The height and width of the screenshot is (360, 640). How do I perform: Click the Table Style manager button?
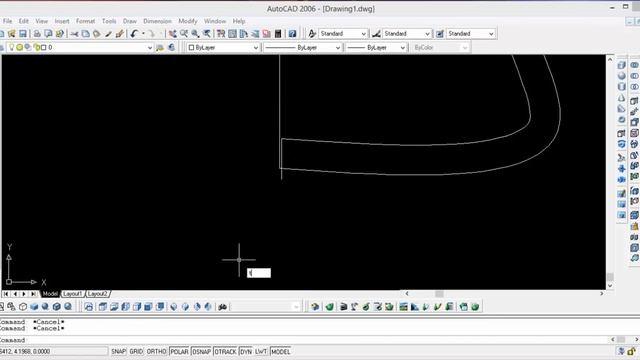(440, 33)
